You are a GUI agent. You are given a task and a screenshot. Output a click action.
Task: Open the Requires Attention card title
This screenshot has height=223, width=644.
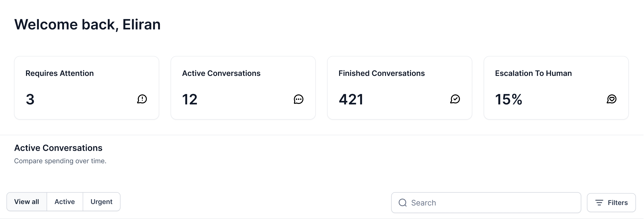click(x=59, y=73)
